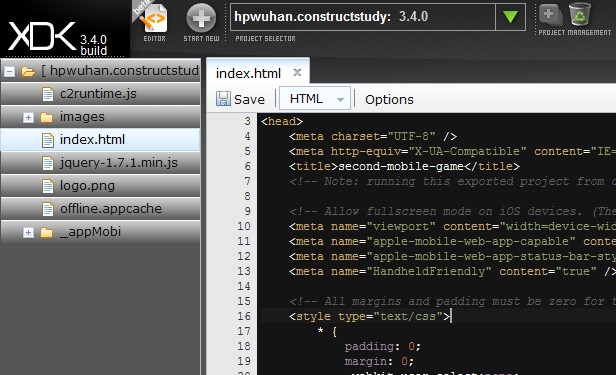Screen dimensions: 616x375
Task: Click the Save floppy disk icon
Action: point(223,99)
